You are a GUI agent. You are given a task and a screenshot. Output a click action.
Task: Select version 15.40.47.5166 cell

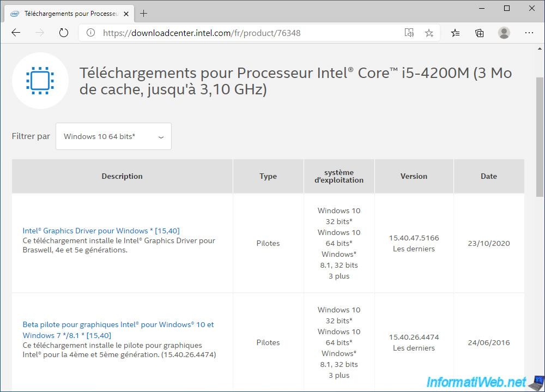tap(414, 243)
